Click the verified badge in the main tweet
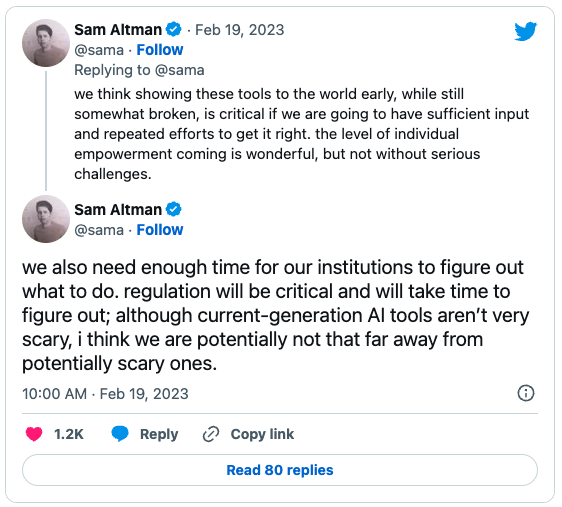Viewport: 562px width, 507px height. click(x=173, y=209)
